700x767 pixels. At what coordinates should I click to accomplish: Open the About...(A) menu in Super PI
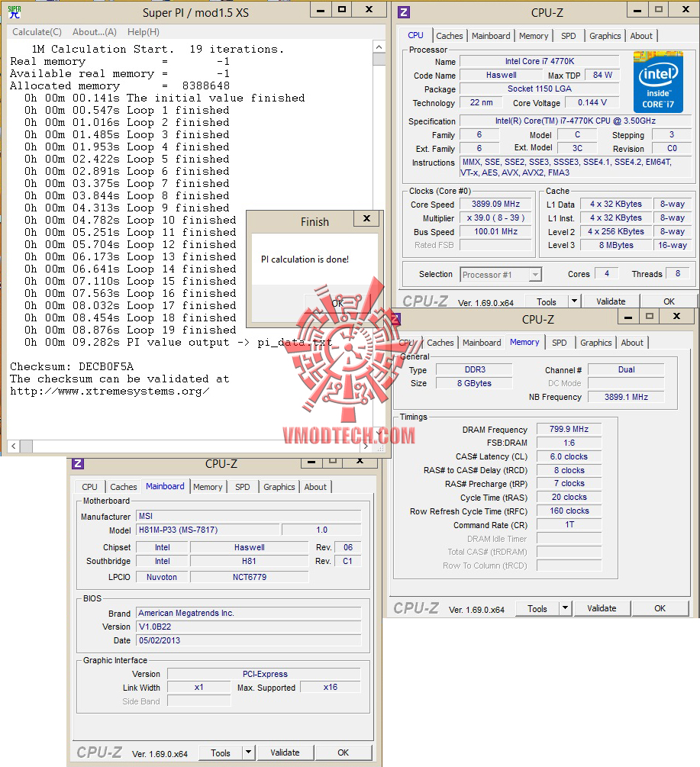(95, 32)
